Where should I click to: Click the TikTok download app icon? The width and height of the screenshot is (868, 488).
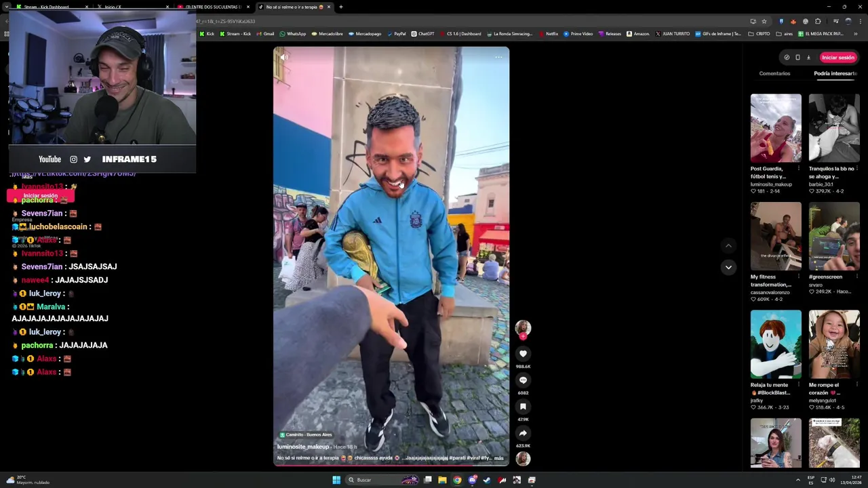808,58
